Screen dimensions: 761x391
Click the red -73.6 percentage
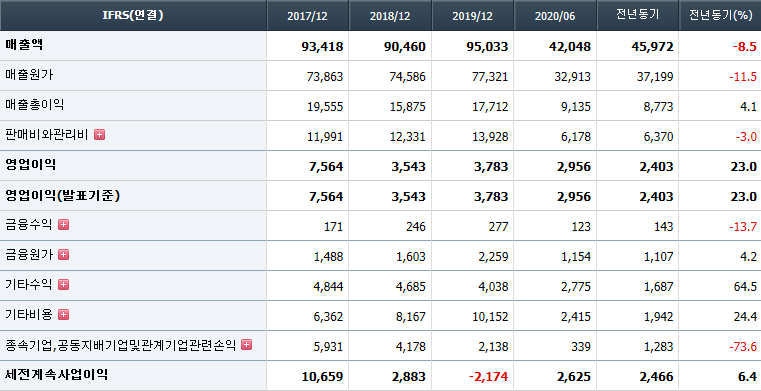pyautogui.click(x=743, y=347)
